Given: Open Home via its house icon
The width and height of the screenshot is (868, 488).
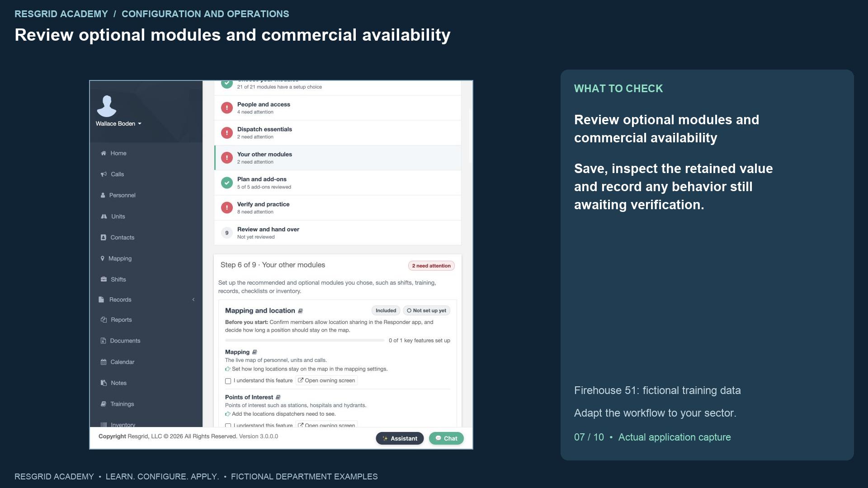Looking at the screenshot, I should pyautogui.click(x=104, y=153).
